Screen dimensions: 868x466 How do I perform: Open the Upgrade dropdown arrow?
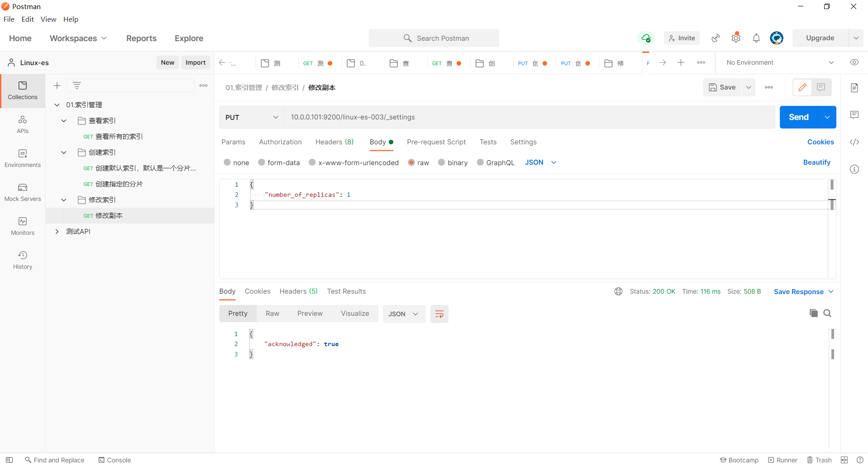(x=856, y=38)
